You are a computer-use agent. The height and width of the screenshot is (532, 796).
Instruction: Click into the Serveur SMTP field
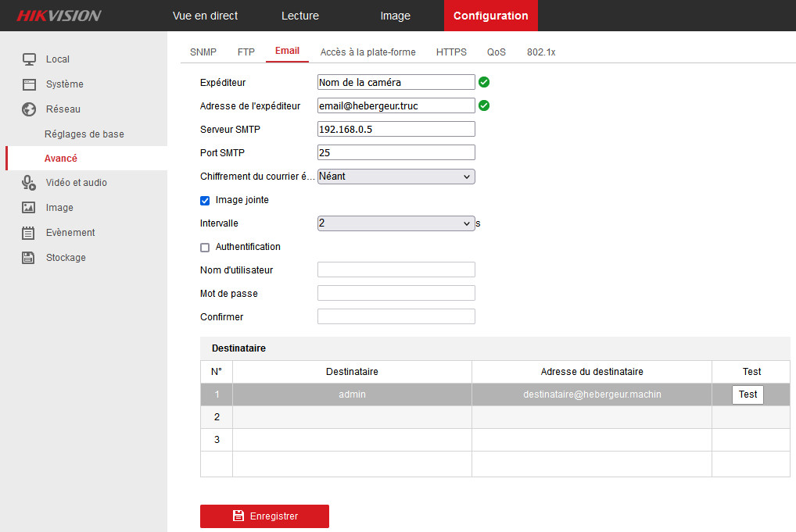[396, 130]
